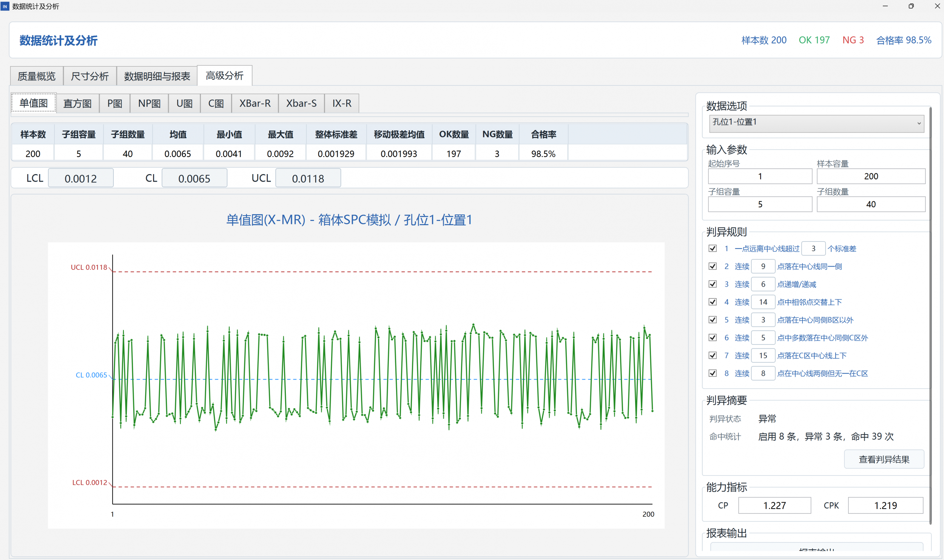Screen dimensions: 944x560
Task: Switch to the 质量概览 tab
Action: click(37, 76)
